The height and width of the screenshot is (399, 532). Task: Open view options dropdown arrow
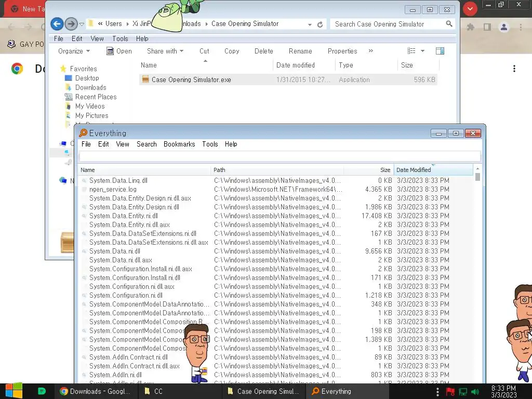[423, 51]
